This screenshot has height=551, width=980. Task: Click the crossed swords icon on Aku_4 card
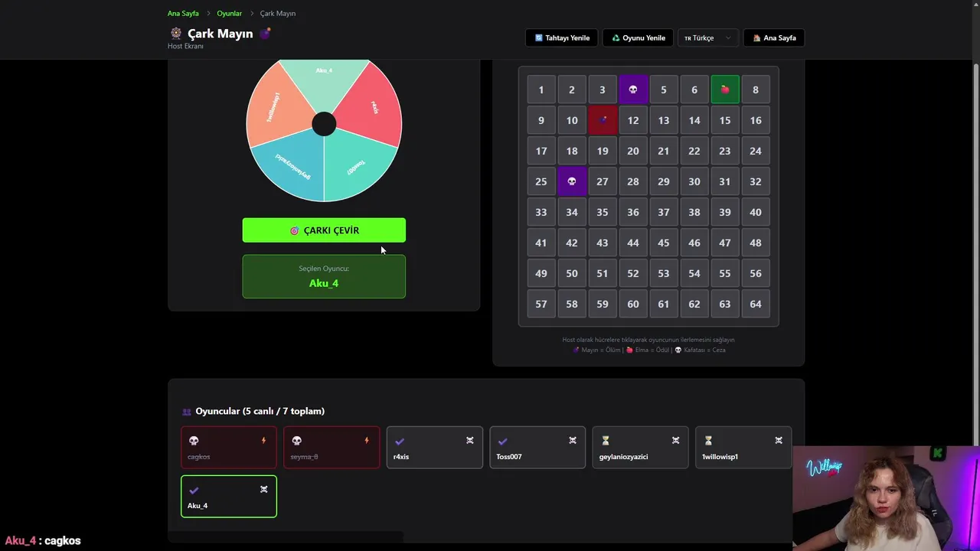(x=263, y=490)
